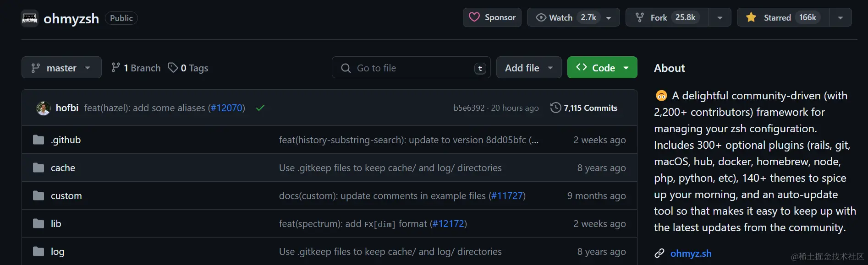
Task: Open commit message feat(hazel): add some aliases
Action: (x=145, y=108)
